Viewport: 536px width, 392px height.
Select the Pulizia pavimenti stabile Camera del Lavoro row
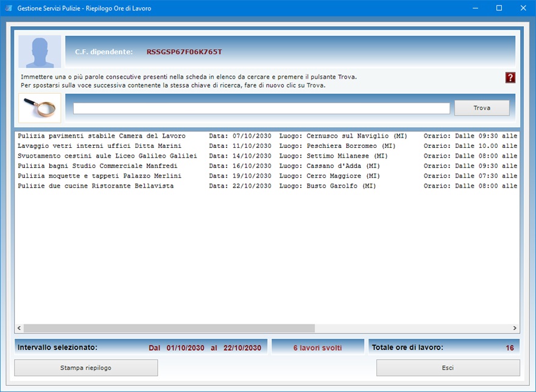[x=102, y=136]
